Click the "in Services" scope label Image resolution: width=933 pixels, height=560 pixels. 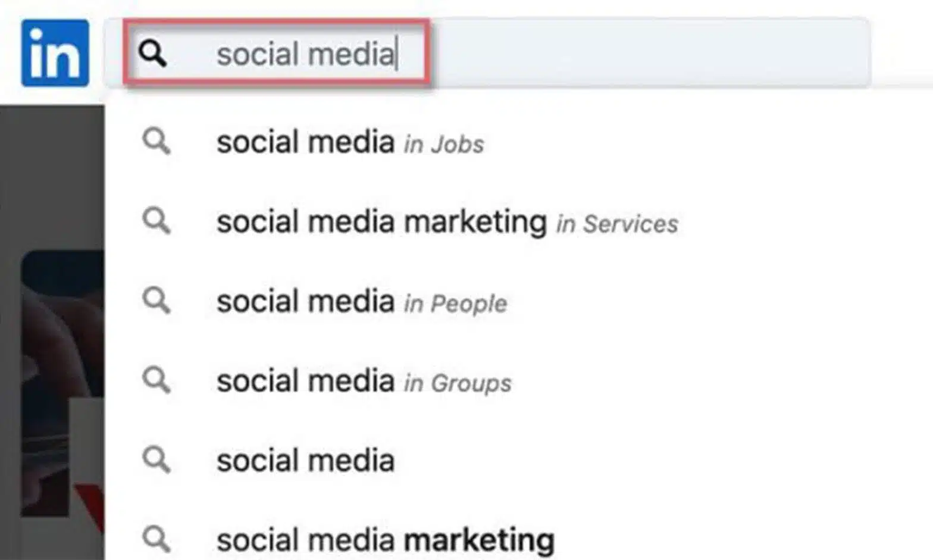pos(617,224)
